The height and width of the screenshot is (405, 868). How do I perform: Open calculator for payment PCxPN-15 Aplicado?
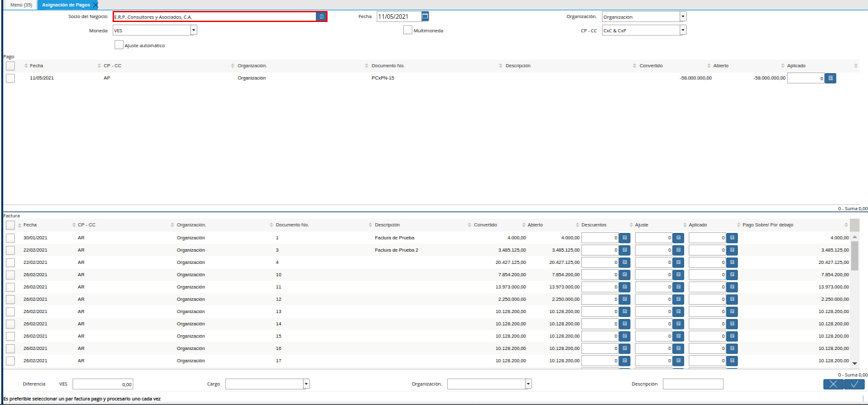(831, 78)
